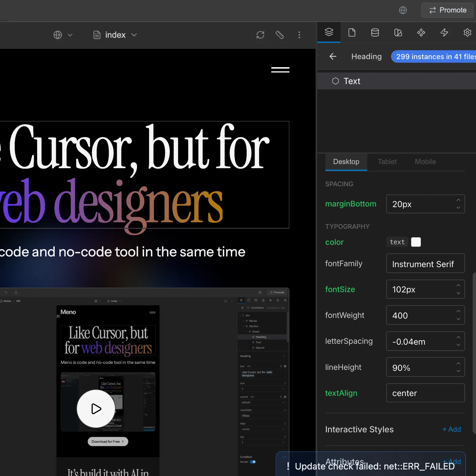Go back with the left arrow
Image resolution: width=476 pixels, height=476 pixels.
(x=333, y=56)
